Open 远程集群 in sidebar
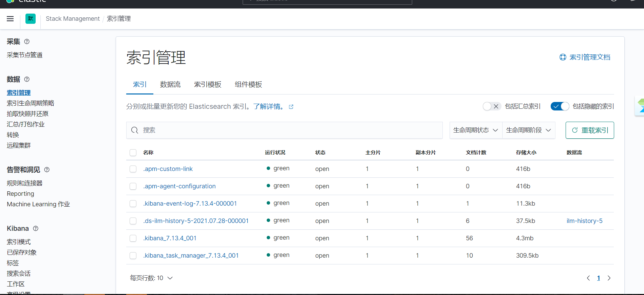 [x=19, y=145]
